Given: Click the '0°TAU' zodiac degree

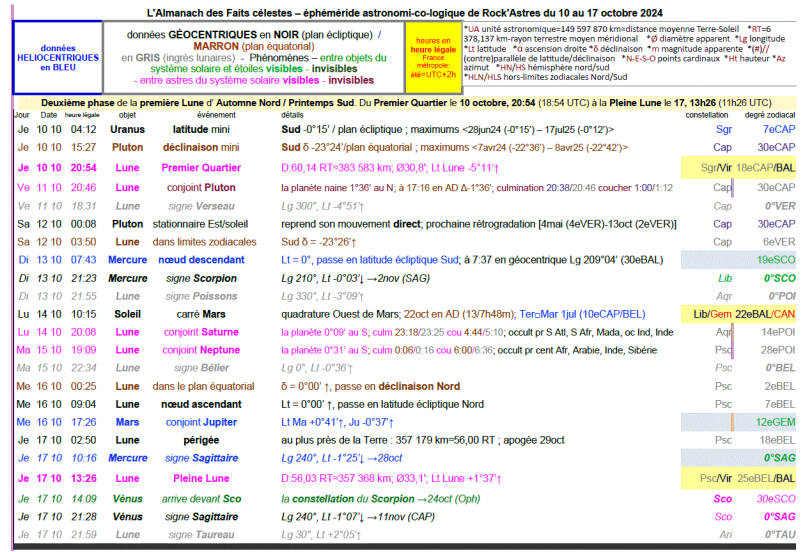Looking at the screenshot, I should point(780,535).
